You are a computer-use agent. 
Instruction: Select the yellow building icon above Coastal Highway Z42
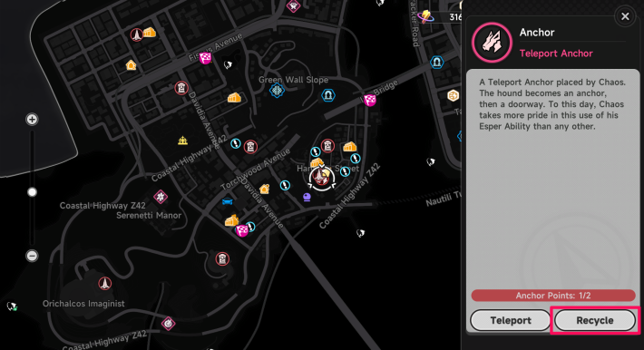pos(182,141)
